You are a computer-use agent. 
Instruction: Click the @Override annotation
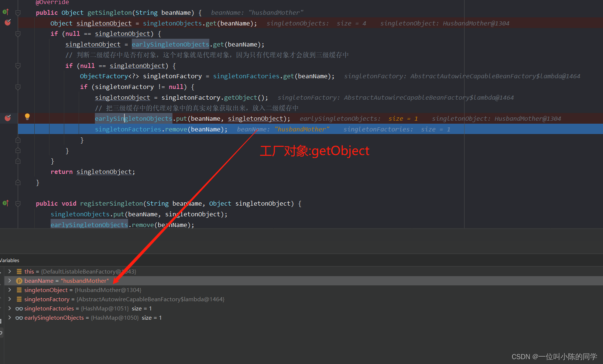point(52,2)
